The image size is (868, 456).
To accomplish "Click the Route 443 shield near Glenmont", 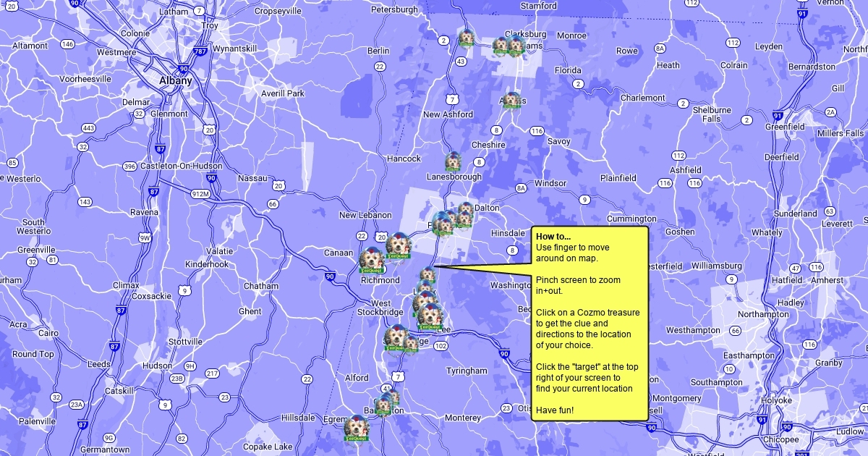I will (88, 128).
